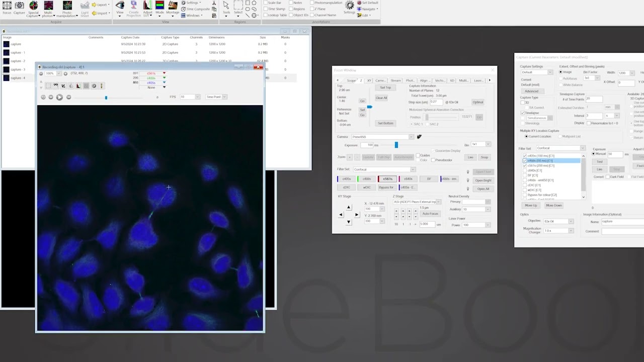
Task: Click the scissors cut icon in ribbon
Action: 214,3
